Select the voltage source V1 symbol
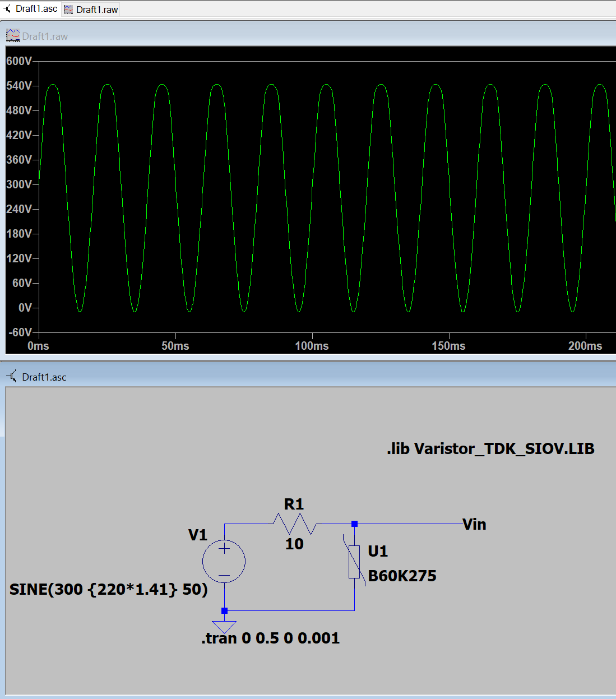Screen dimensions: 616x699 224,561
